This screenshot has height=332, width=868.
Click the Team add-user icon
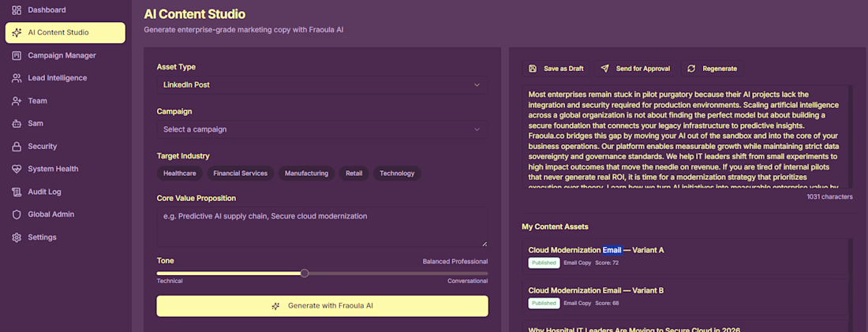tap(17, 101)
